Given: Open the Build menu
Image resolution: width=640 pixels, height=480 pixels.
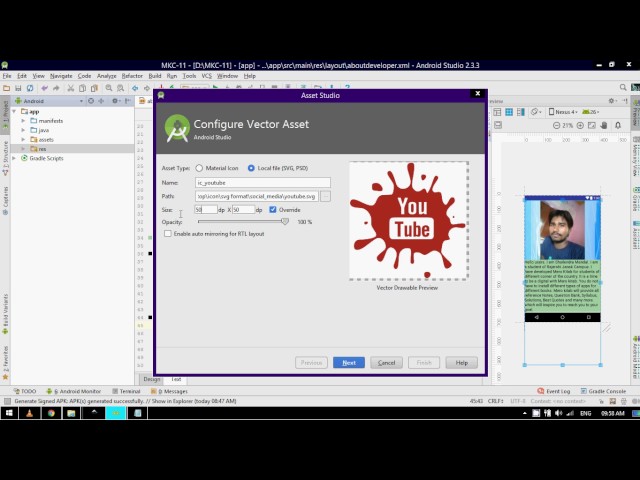Looking at the screenshot, I should [x=155, y=76].
